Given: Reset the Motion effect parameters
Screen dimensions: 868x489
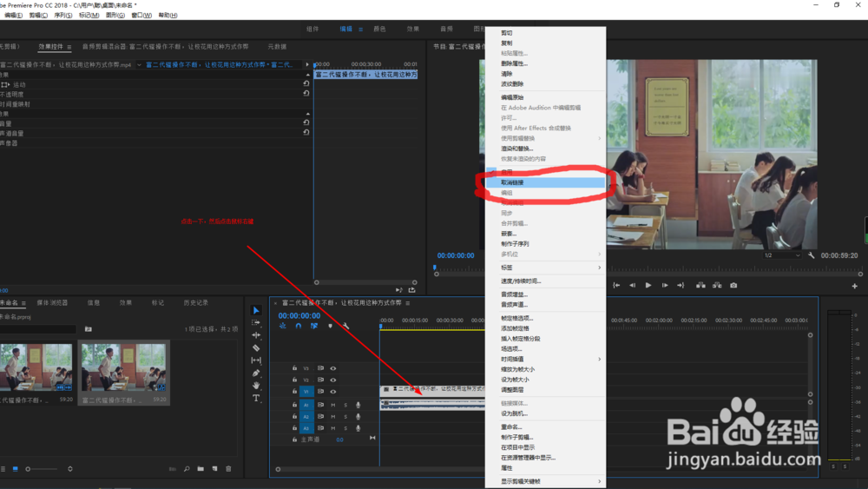Looking at the screenshot, I should [306, 83].
